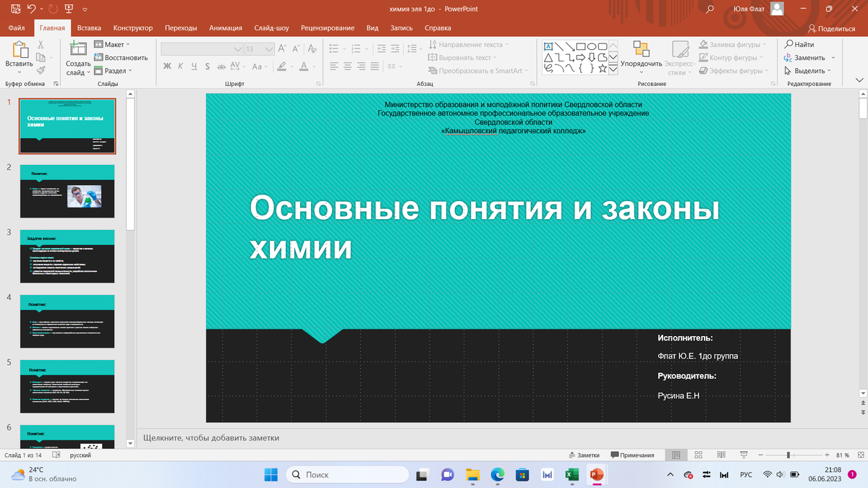Open the Переходы tab

pyautogui.click(x=181, y=28)
